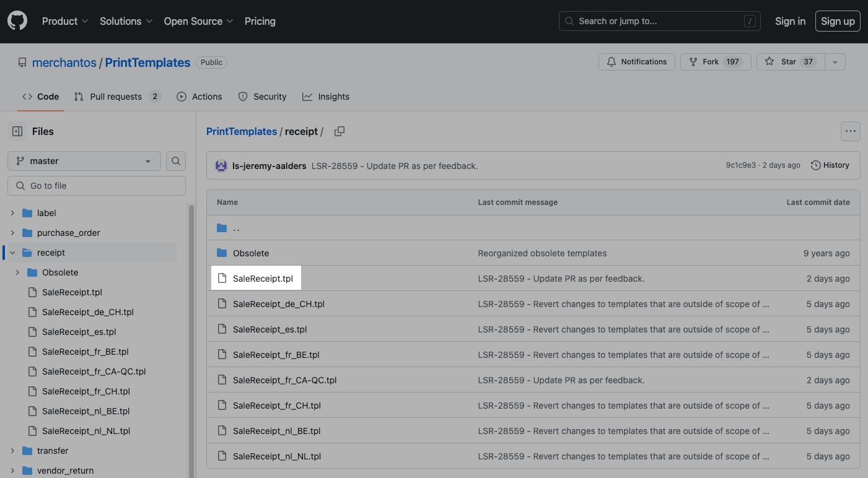Collapse the receipt folder chevron

[x=12, y=253]
